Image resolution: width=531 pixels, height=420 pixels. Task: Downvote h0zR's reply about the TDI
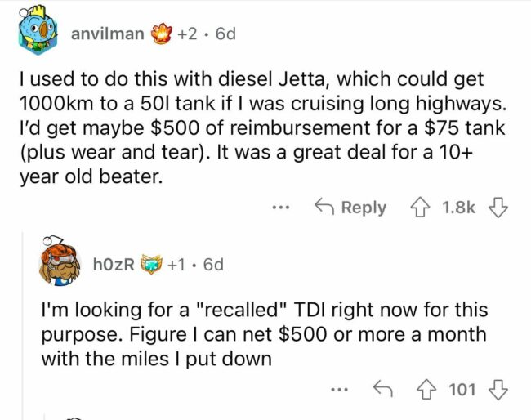(x=498, y=389)
